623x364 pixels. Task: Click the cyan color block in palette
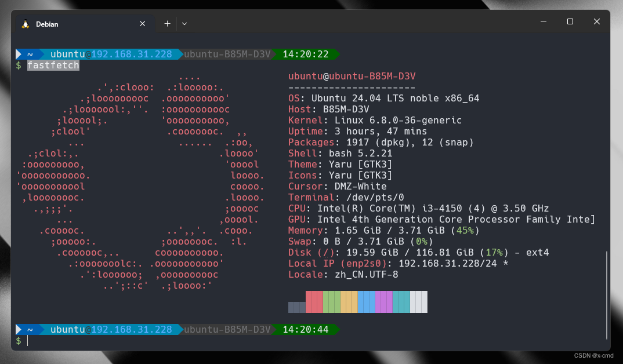point(401,302)
